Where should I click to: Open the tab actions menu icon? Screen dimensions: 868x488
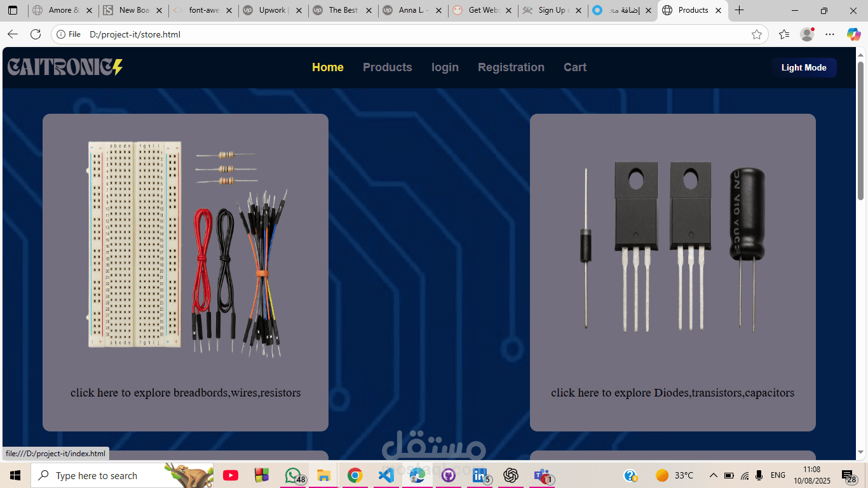[x=13, y=10]
